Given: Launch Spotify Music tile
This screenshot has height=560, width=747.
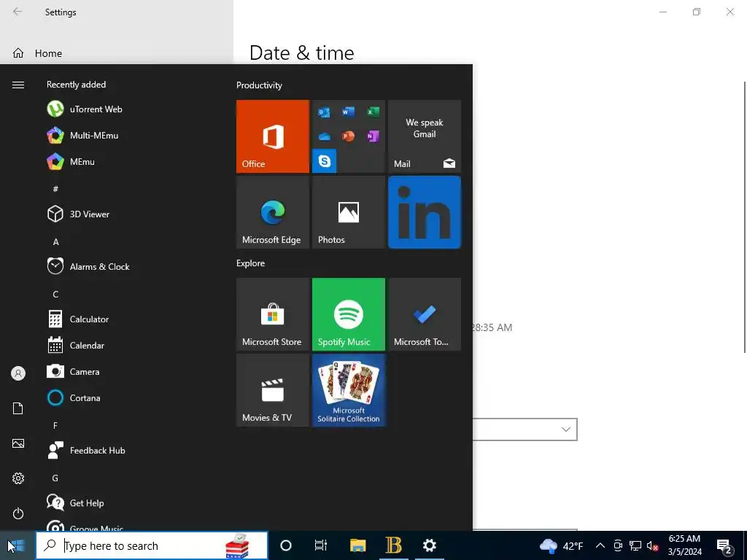Looking at the screenshot, I should click(x=348, y=314).
